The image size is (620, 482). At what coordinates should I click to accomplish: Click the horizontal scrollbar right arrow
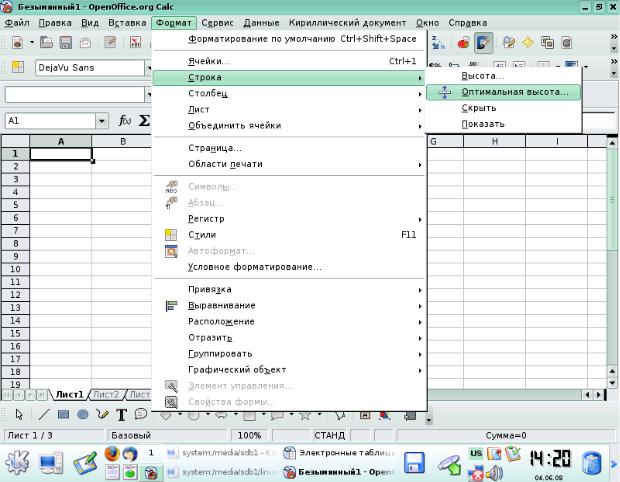pos(599,394)
